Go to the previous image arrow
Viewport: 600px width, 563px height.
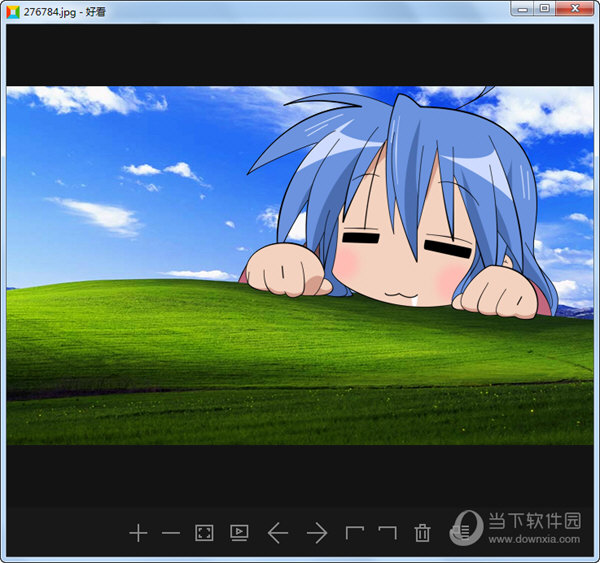click(x=278, y=533)
